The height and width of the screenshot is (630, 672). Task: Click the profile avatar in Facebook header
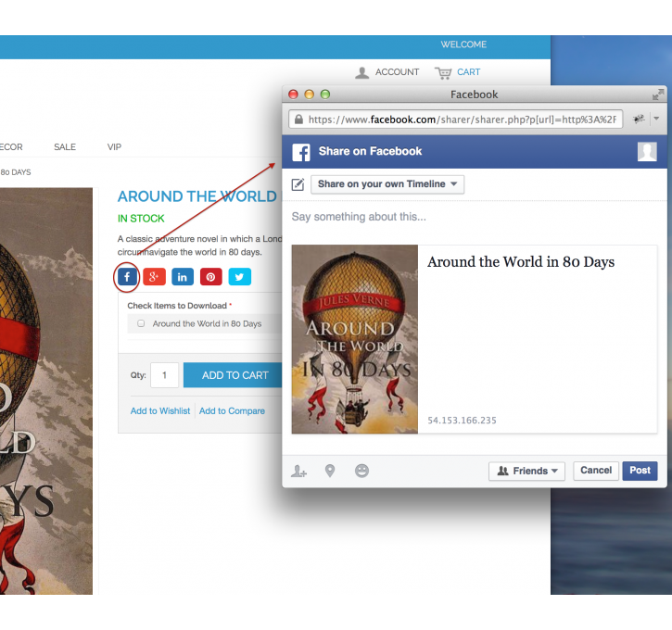(647, 152)
